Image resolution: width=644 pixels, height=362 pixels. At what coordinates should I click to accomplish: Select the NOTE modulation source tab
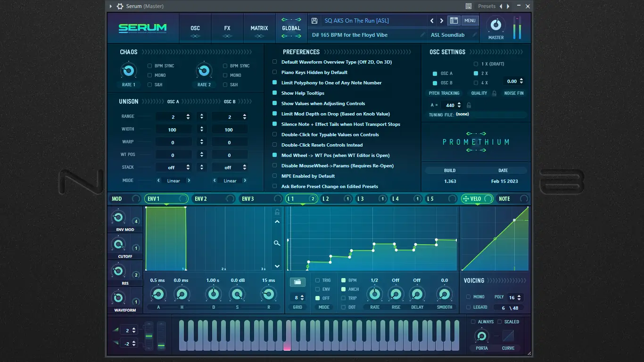513,199
